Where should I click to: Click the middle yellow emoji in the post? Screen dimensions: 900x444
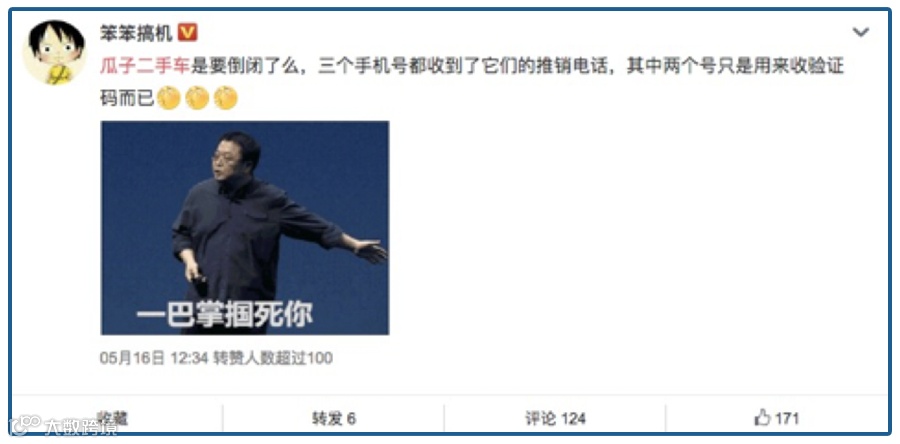click(x=197, y=98)
